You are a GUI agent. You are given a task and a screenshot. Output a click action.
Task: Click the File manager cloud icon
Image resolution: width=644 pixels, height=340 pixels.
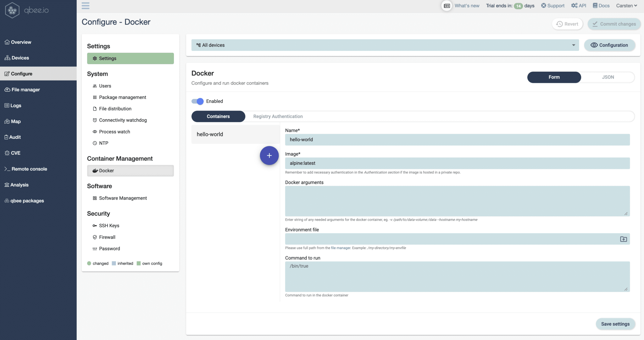tap(7, 90)
